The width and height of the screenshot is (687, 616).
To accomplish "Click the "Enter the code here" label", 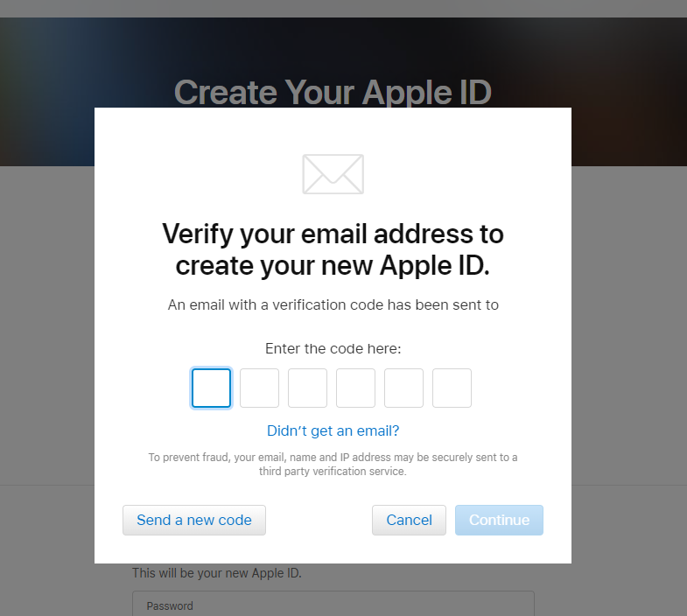I will click(333, 349).
